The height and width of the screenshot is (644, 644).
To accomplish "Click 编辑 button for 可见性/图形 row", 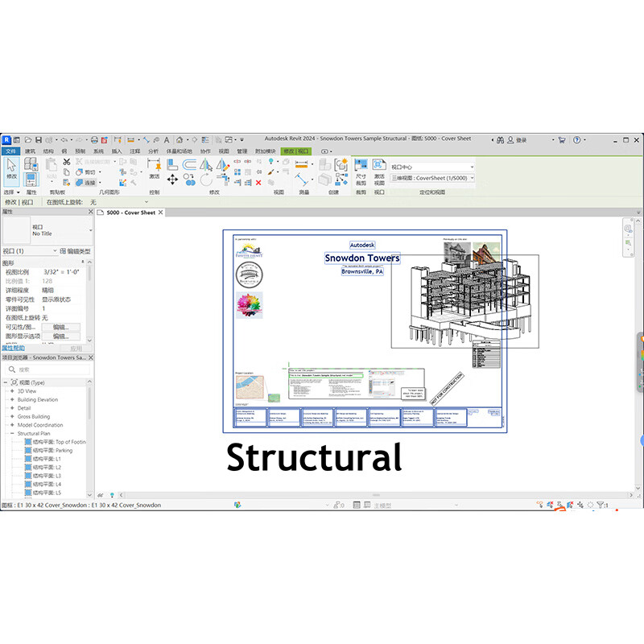I will coord(61,327).
